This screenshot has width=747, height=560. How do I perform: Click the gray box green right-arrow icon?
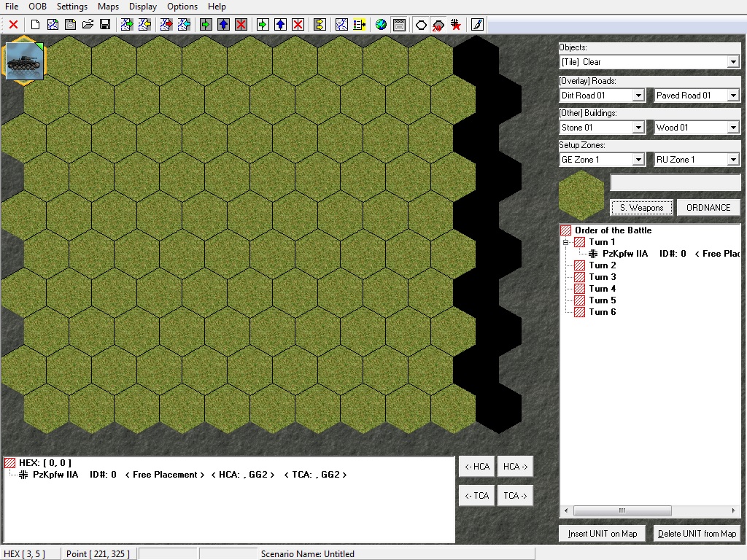tap(206, 24)
